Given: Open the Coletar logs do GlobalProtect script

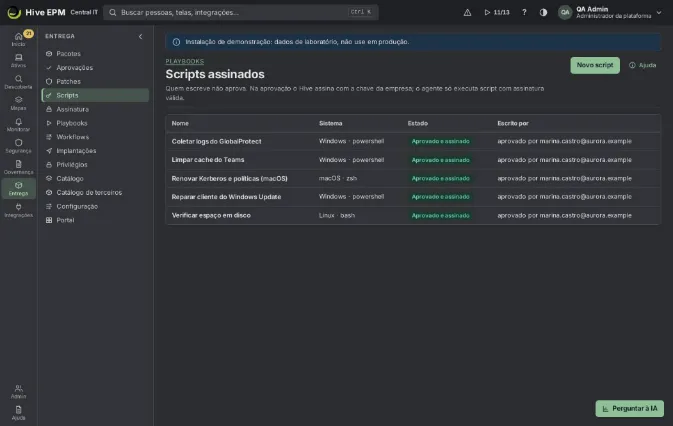Looking at the screenshot, I should (216, 141).
